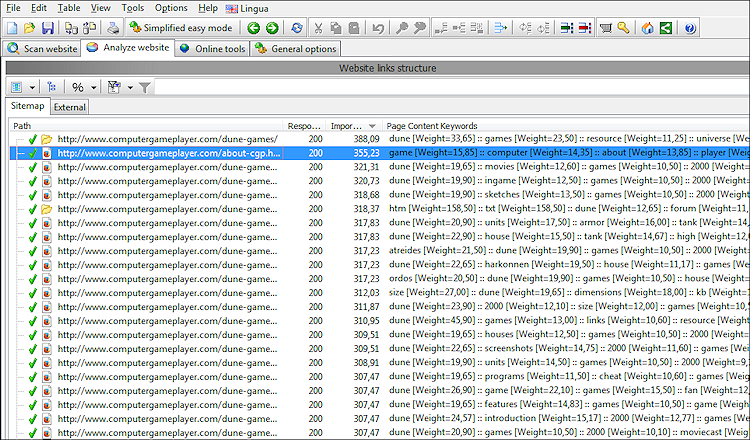
Task: Click the copy icon in toolbar
Action: point(336,28)
